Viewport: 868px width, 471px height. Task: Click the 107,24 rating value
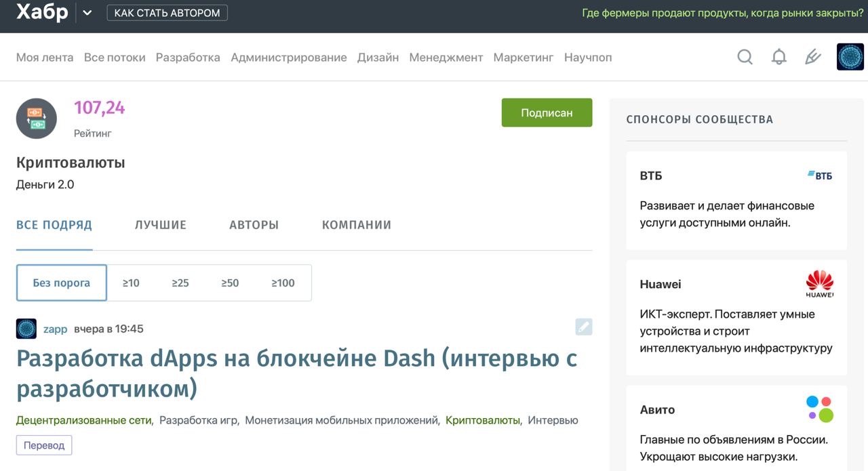(x=99, y=108)
